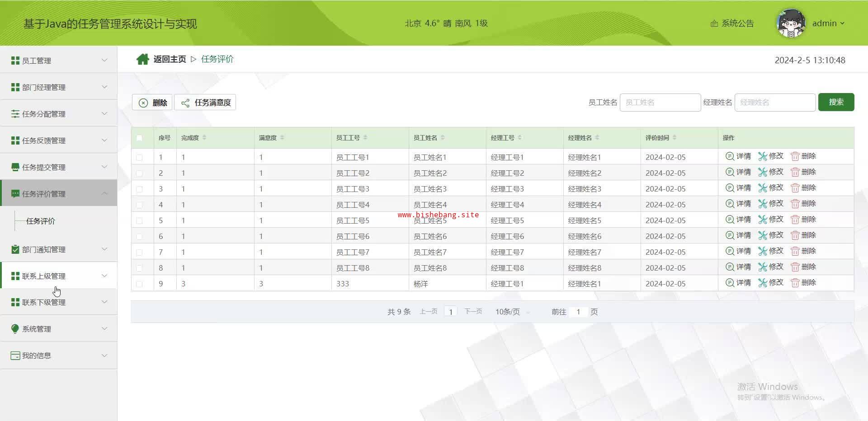The height and width of the screenshot is (421, 868).
Task: Tick the checkbox for row 6
Action: pyautogui.click(x=139, y=237)
